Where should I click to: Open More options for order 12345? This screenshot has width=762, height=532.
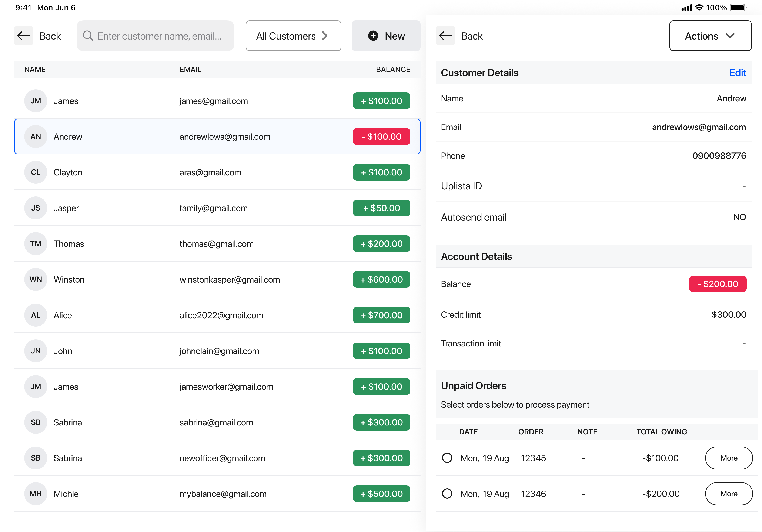tap(729, 458)
